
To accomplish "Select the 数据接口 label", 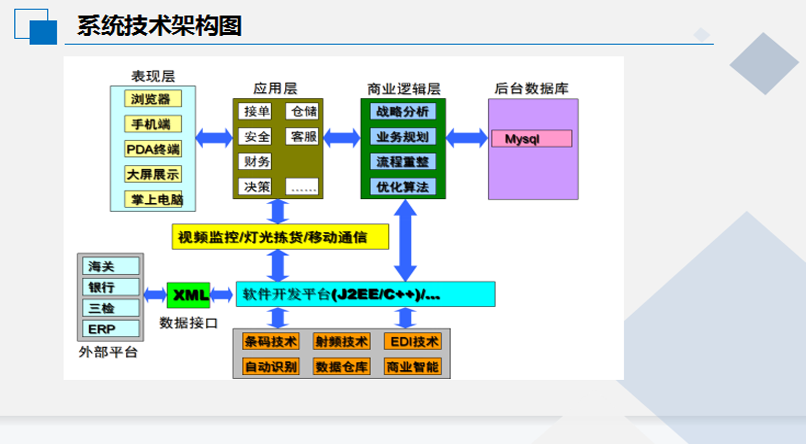I will (189, 323).
